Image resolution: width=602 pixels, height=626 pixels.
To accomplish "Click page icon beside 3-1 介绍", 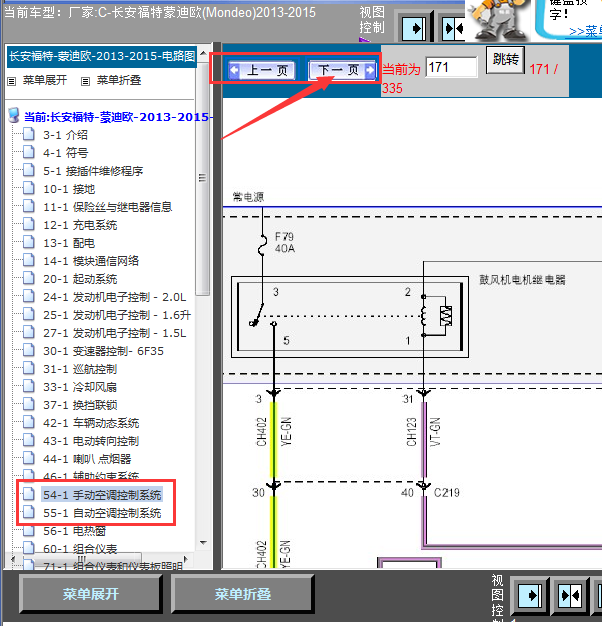I will pos(29,134).
